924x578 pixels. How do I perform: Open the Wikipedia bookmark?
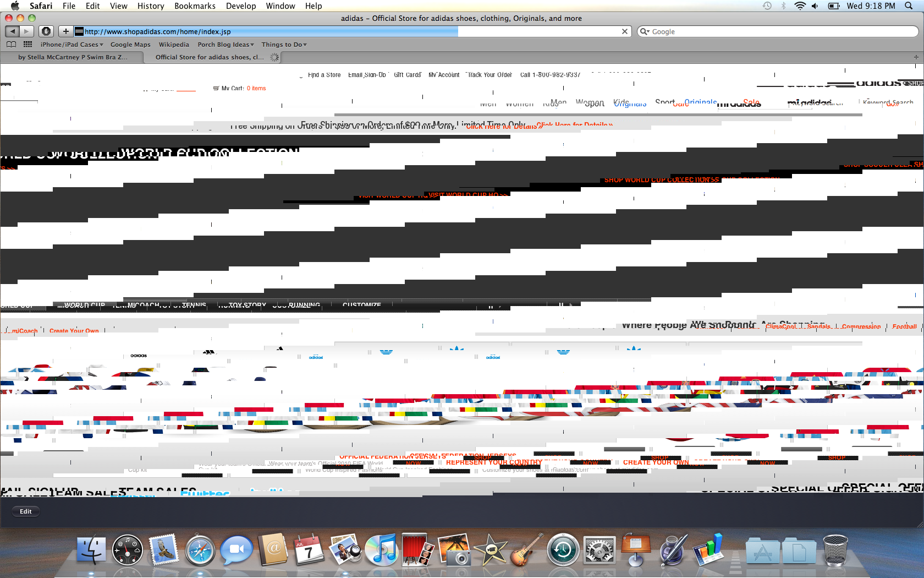click(174, 45)
